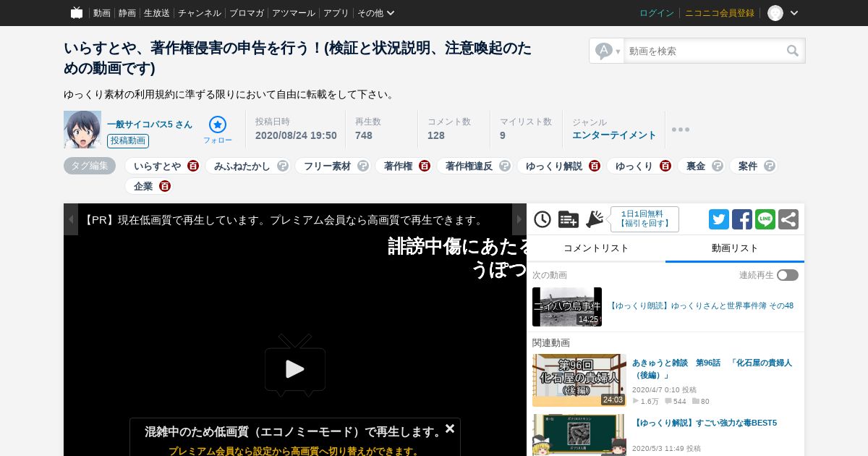Open the 静画 menu item
868x456 pixels.
click(x=127, y=13)
